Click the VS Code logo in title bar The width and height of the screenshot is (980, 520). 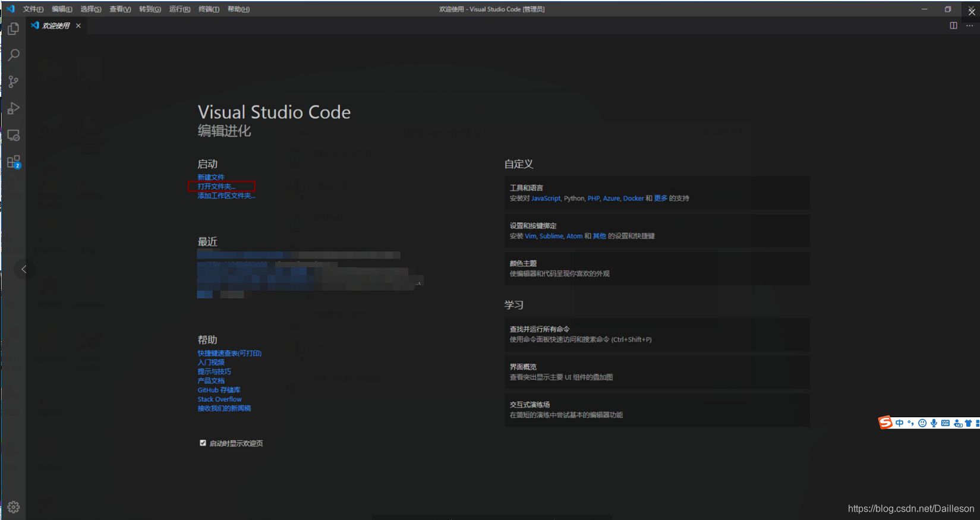(x=10, y=9)
